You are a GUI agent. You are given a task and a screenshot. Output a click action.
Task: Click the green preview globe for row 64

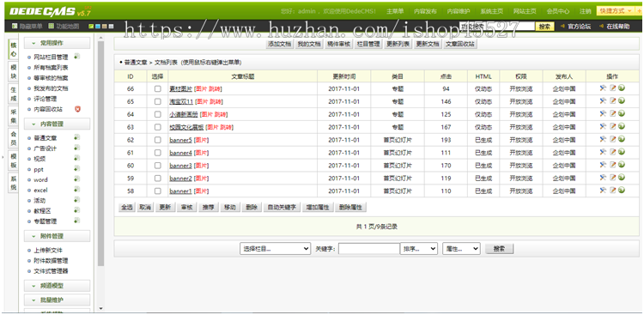pos(622,113)
